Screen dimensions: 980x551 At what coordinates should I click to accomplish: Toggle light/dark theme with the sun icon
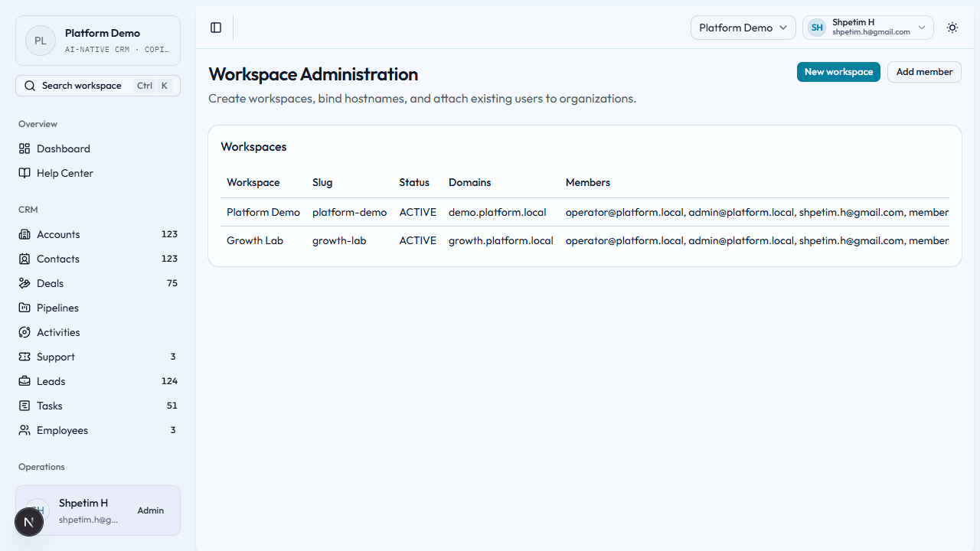click(952, 28)
